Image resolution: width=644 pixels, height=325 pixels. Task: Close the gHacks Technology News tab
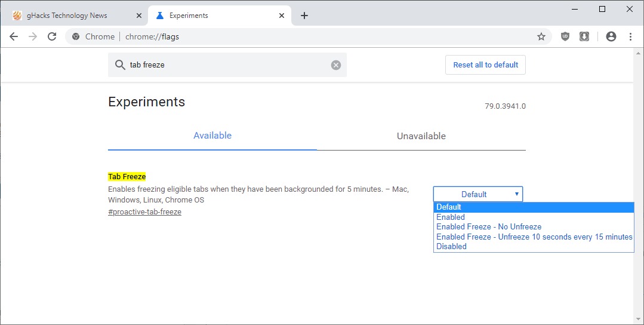[138, 16]
